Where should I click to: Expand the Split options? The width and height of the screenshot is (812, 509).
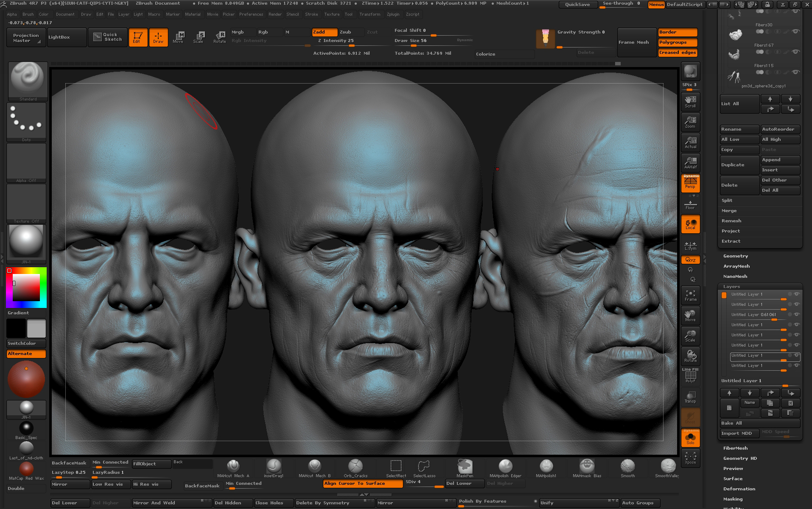pos(727,201)
